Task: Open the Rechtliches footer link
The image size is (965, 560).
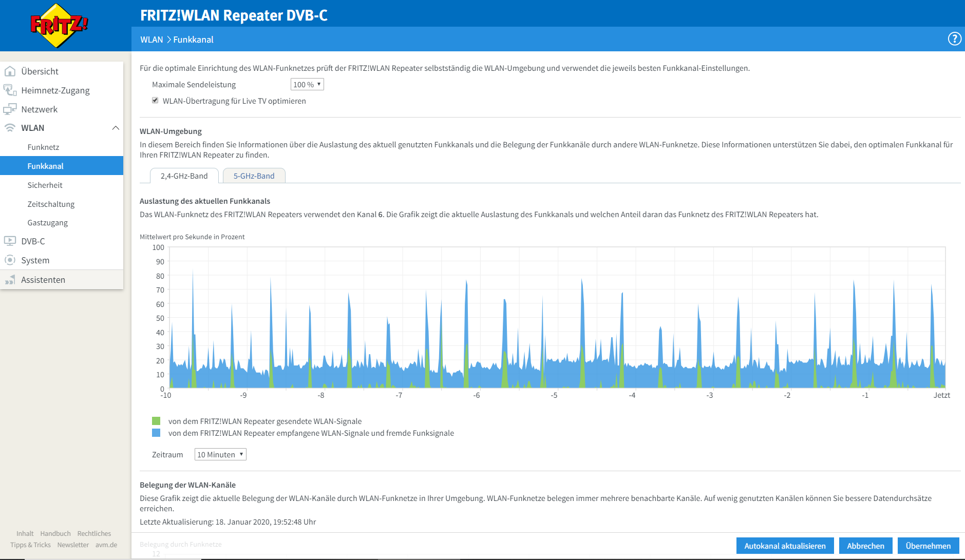Action: 94,533
